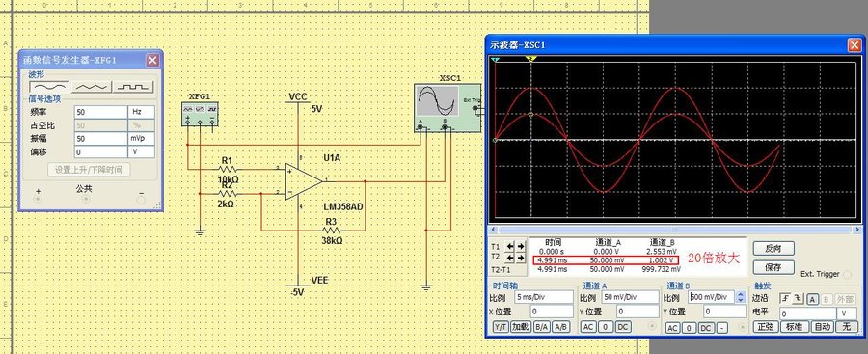Viewport: 868px width, 354px height.
Task: Click the XFG1 function generator component
Action: tap(200, 114)
